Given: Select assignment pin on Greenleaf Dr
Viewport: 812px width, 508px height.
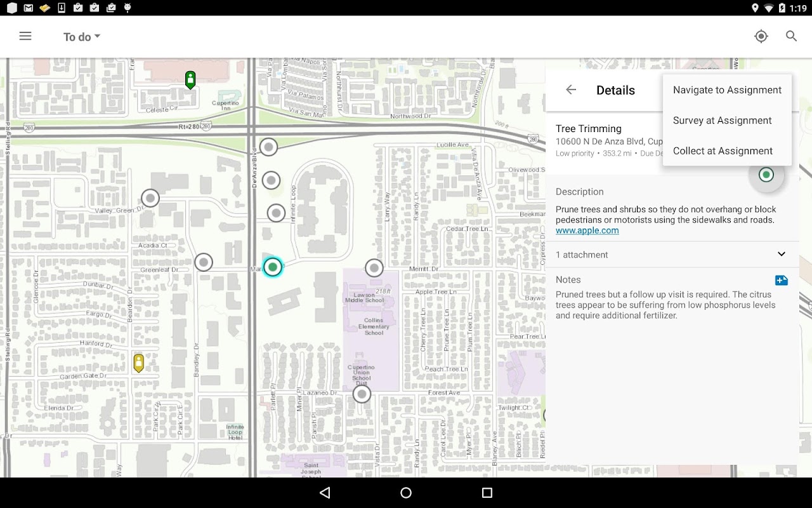Looking at the screenshot, I should point(204,262).
